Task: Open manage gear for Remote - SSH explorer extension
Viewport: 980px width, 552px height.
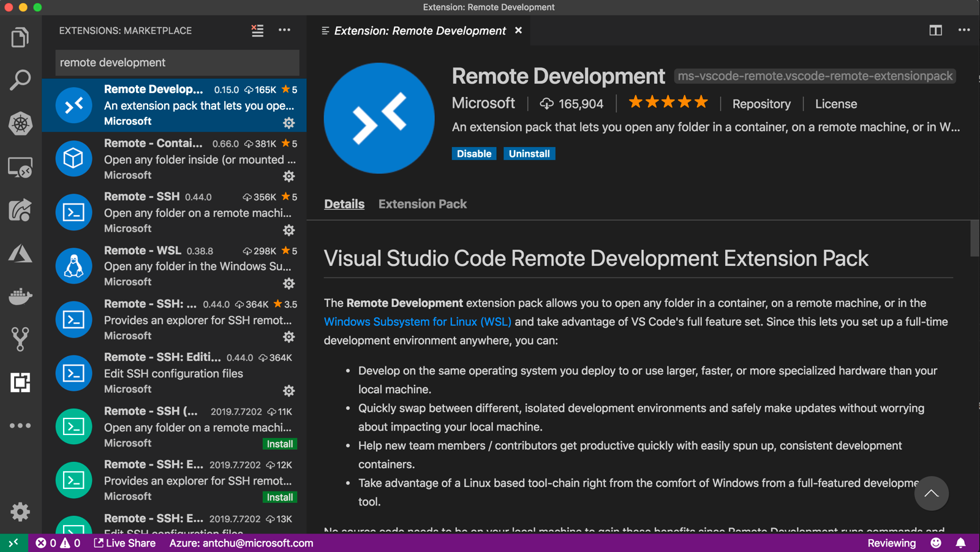Action: click(x=289, y=337)
